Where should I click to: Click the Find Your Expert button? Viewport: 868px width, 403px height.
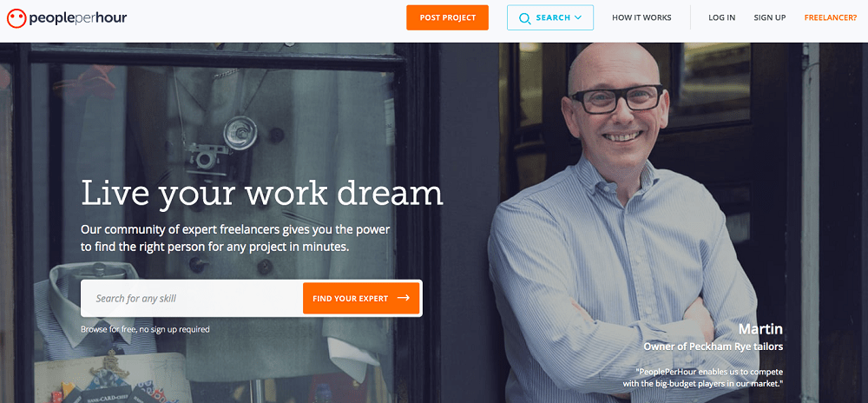coord(361,299)
